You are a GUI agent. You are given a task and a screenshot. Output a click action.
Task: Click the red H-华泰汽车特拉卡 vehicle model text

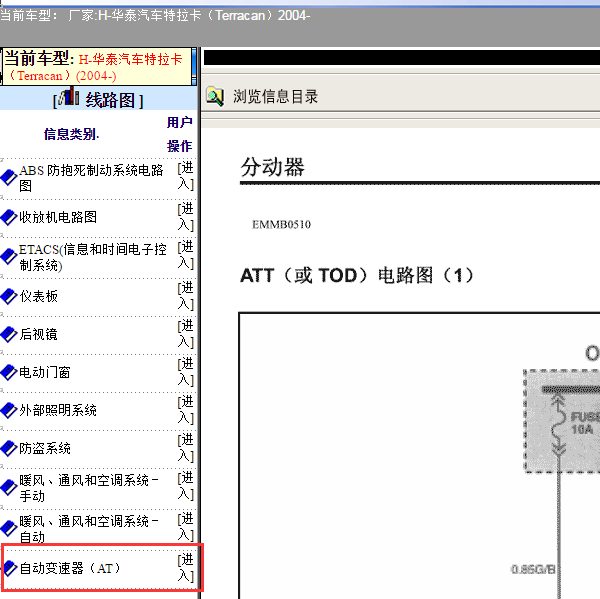tap(96, 67)
